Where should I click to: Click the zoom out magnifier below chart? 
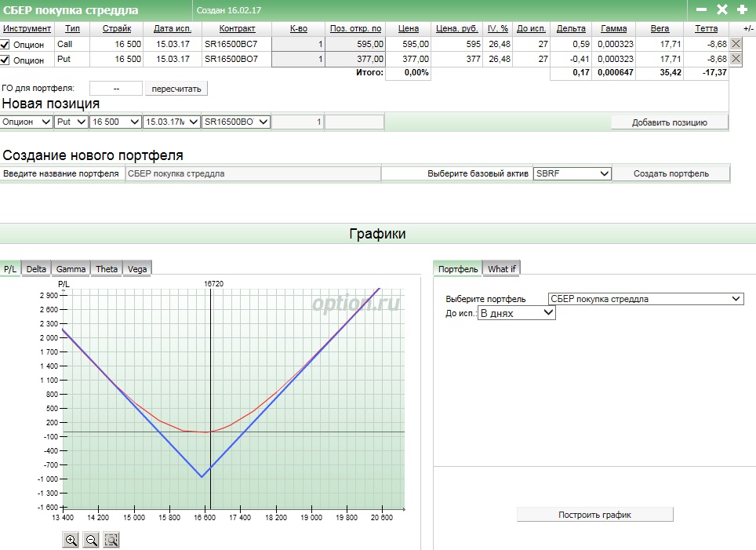(x=91, y=540)
